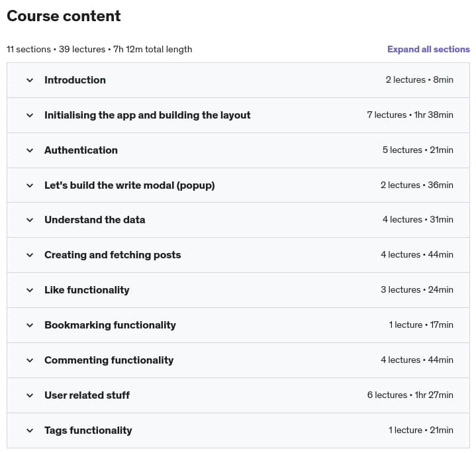476x453 pixels.
Task: Expand the Tags functionality chevron
Action: click(x=30, y=430)
